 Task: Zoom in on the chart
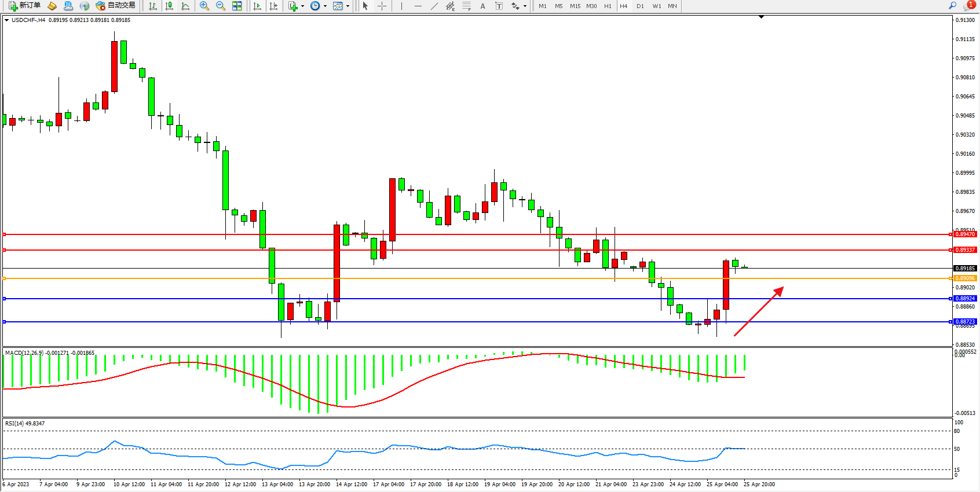[x=204, y=6]
